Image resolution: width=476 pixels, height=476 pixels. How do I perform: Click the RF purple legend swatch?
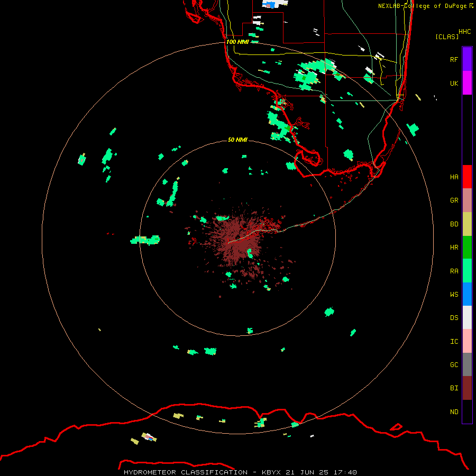[467, 59]
